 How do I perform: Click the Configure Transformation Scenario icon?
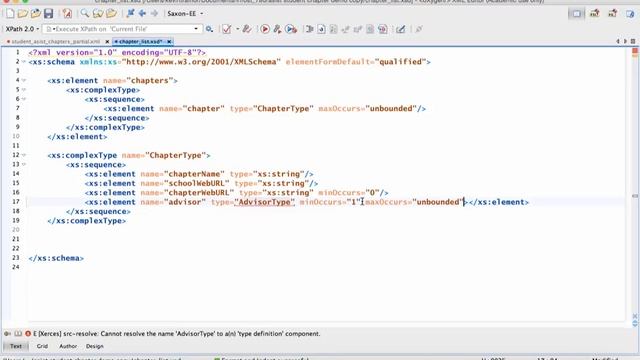[x=277, y=29]
